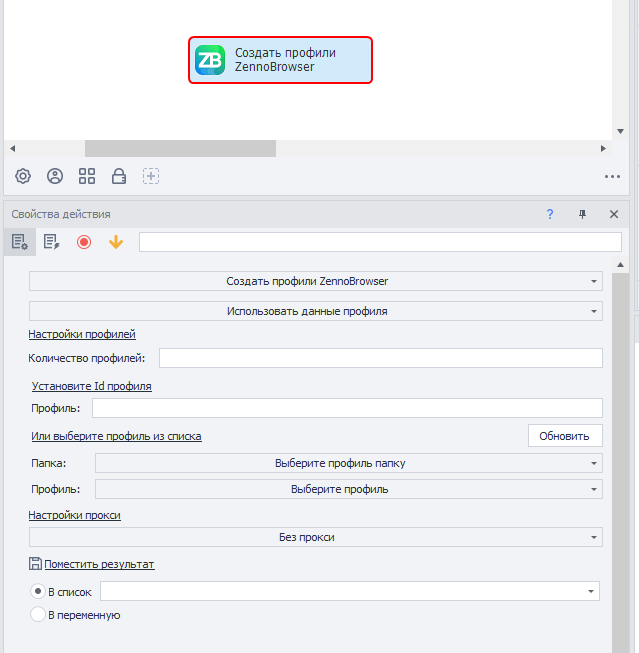Focus the text field beside the orange arrow

click(380, 242)
